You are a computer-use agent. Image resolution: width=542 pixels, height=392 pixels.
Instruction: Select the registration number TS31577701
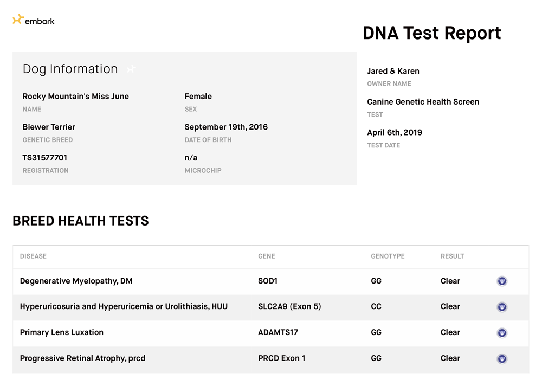pos(45,158)
